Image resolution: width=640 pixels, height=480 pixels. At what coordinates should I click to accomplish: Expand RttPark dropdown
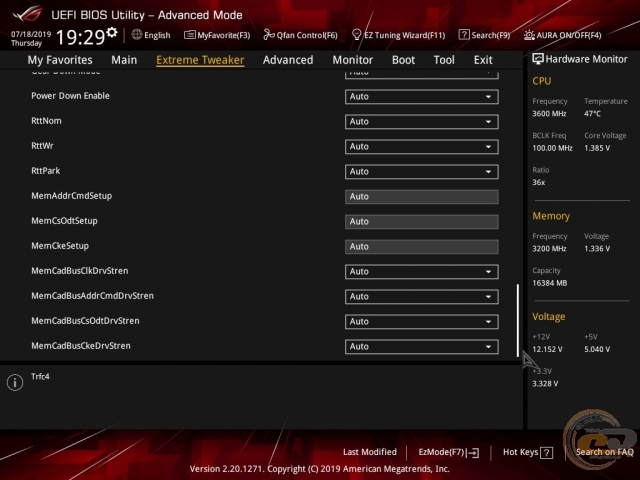tap(421, 172)
